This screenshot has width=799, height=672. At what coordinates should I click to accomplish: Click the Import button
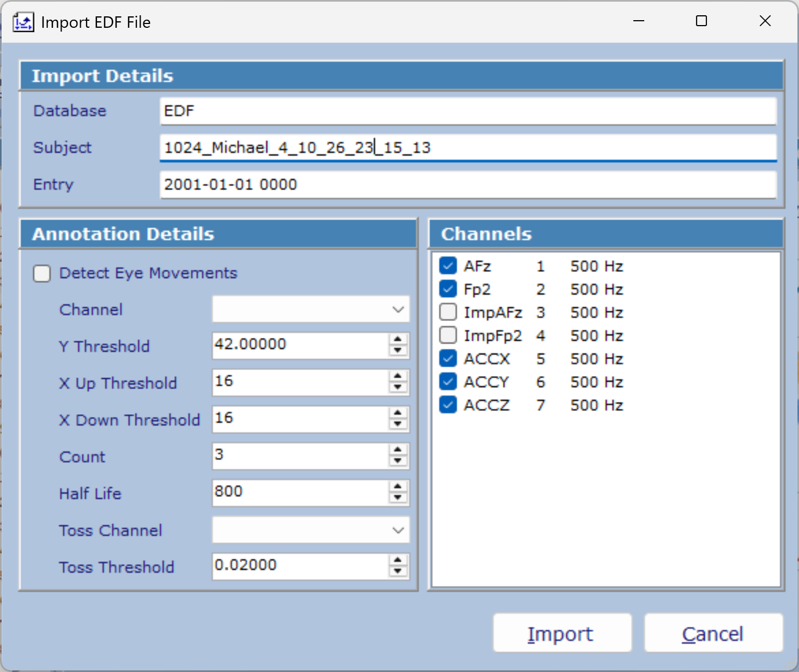pyautogui.click(x=562, y=633)
